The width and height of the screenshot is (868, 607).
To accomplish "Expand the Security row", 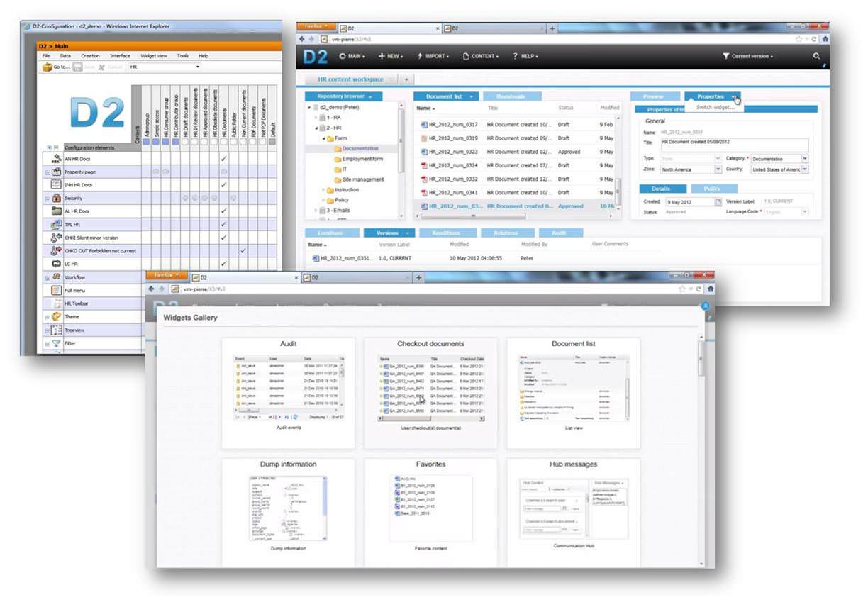I will tap(48, 199).
